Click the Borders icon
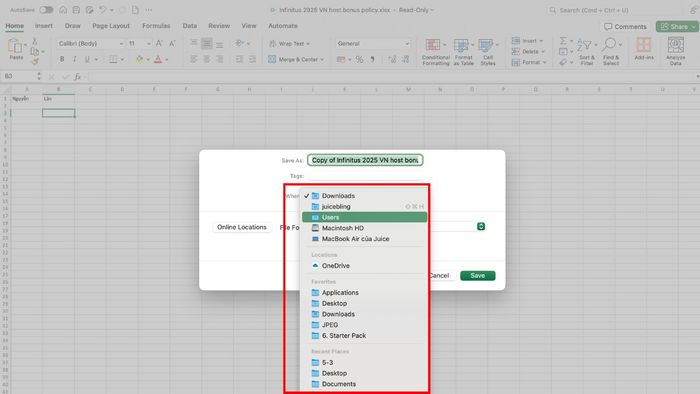This screenshot has width=700, height=394. coord(113,59)
